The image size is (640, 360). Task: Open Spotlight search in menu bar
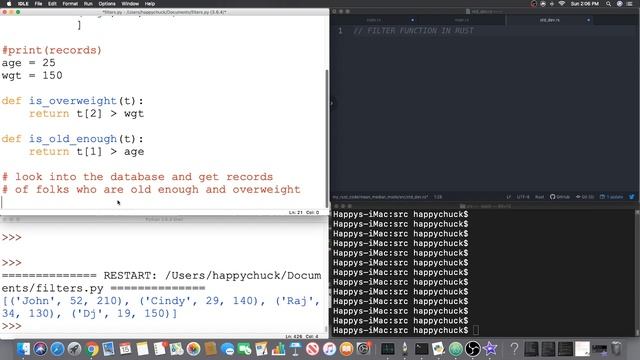point(608,4)
